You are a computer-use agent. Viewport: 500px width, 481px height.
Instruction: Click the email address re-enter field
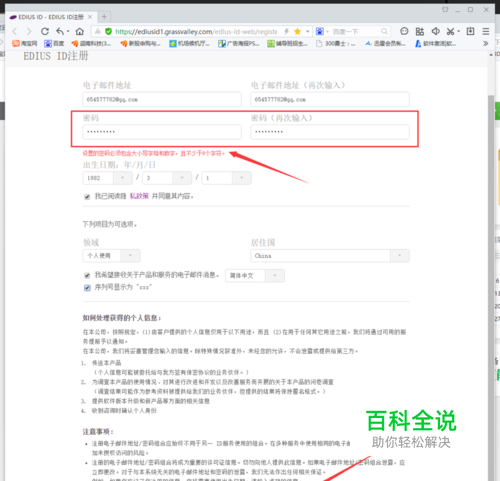[x=330, y=99]
